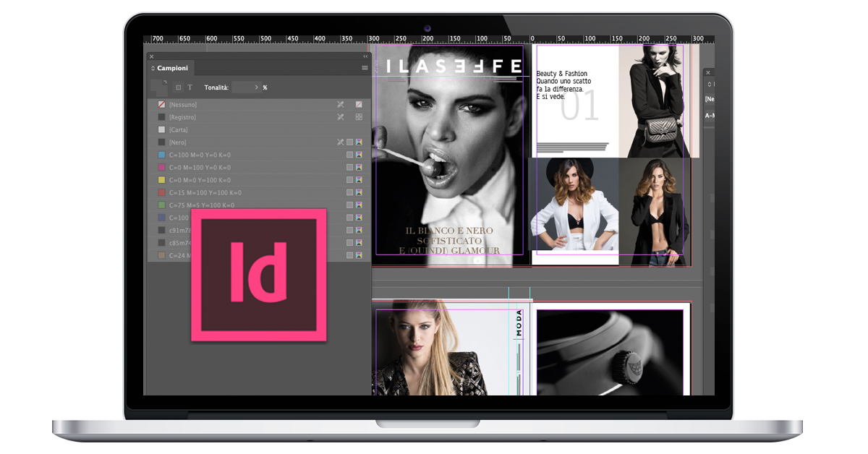868x454 pixels.
Task: Select the model with quilted bag photo
Action: [659, 100]
